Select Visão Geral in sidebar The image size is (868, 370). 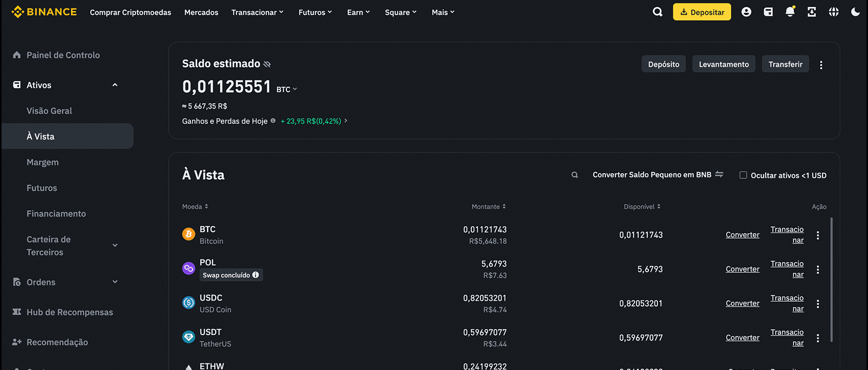click(49, 110)
